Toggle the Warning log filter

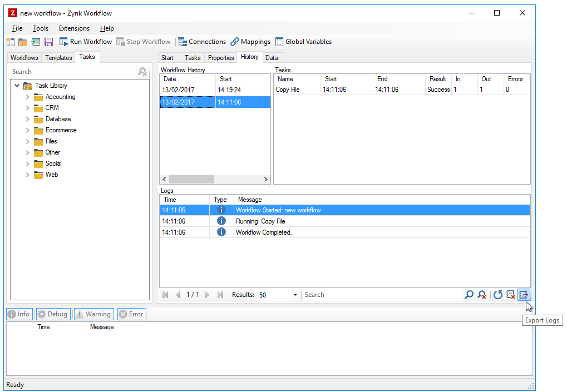click(x=93, y=314)
